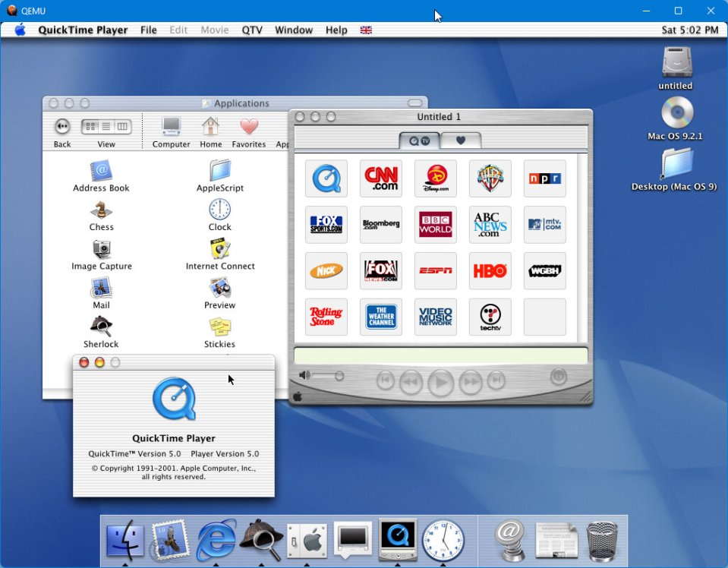Switch to the Favorites heart tab

460,140
